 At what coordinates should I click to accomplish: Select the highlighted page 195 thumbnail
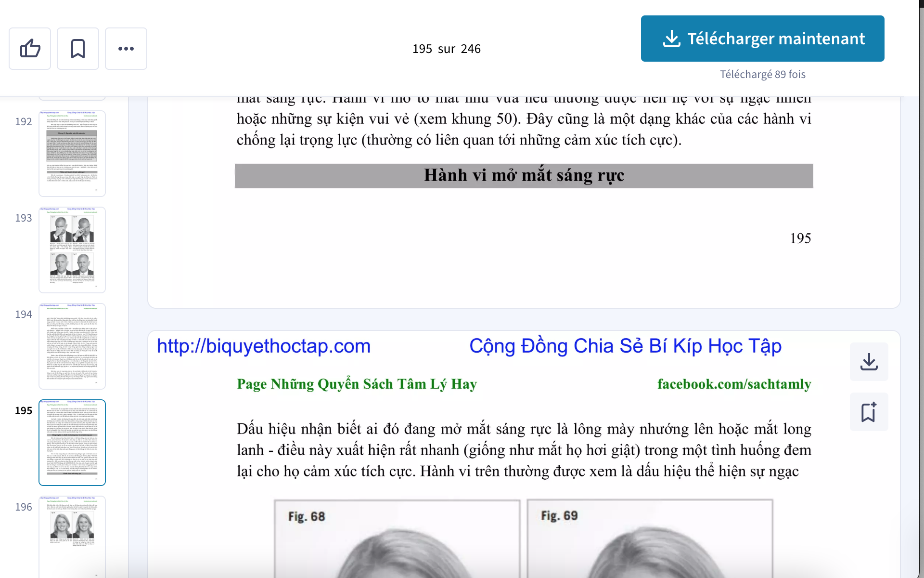[72, 443]
